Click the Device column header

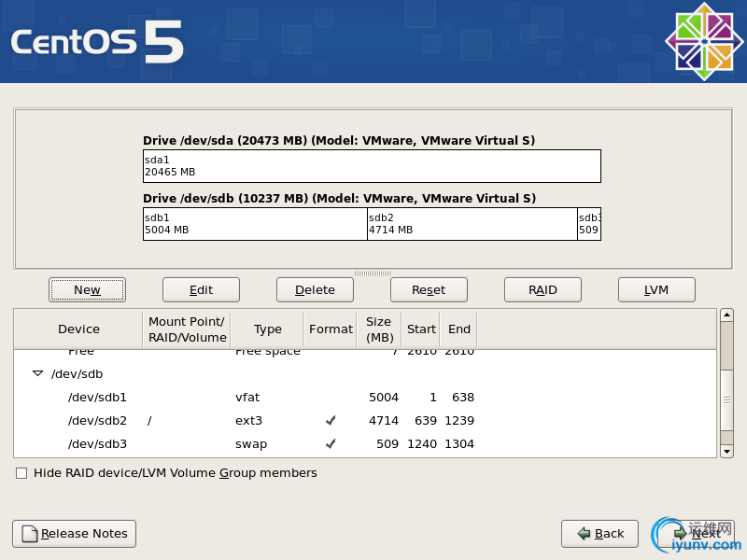(78, 329)
